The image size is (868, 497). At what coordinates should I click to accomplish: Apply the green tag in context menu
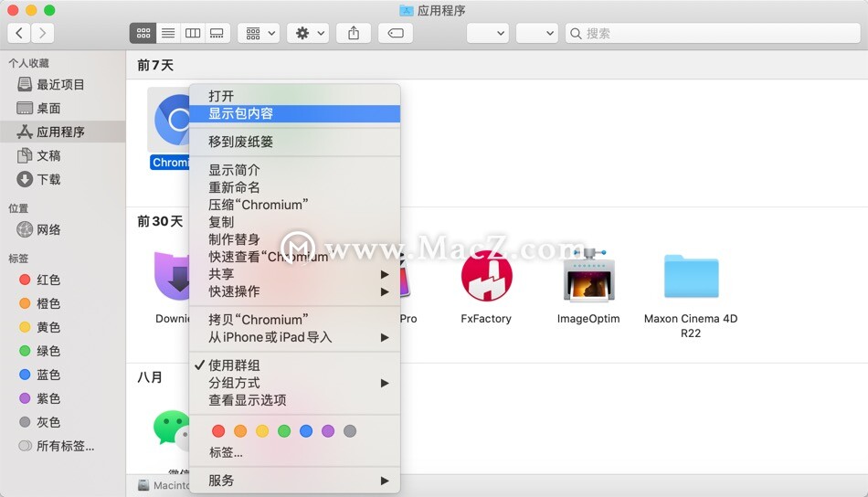coord(284,431)
